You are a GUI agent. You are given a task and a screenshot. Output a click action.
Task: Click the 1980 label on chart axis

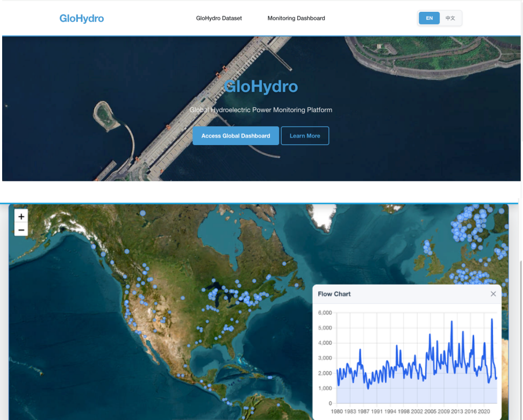(337, 411)
